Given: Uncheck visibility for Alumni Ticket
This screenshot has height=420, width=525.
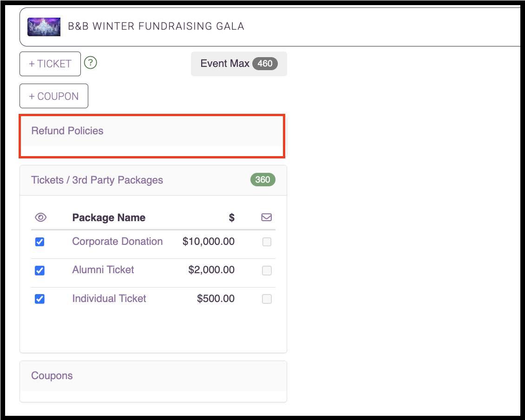Looking at the screenshot, I should 39,270.
